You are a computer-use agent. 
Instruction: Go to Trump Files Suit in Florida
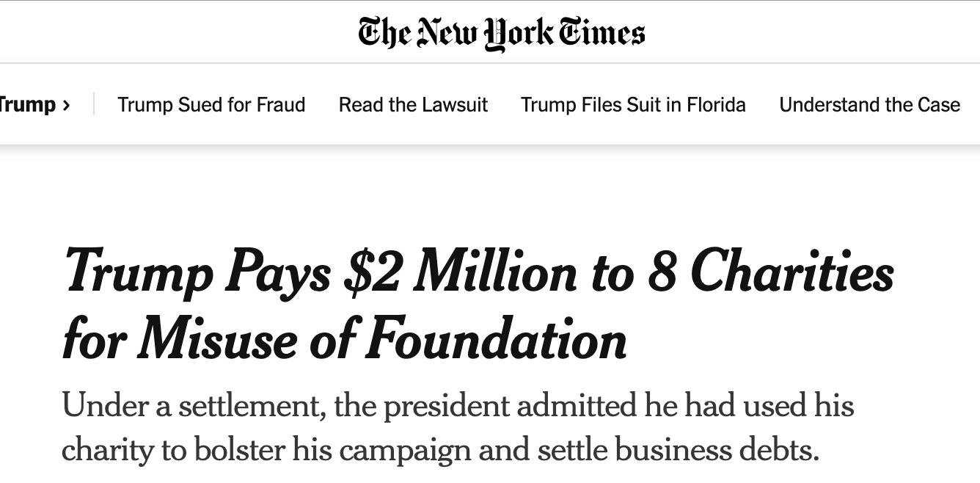click(x=633, y=105)
